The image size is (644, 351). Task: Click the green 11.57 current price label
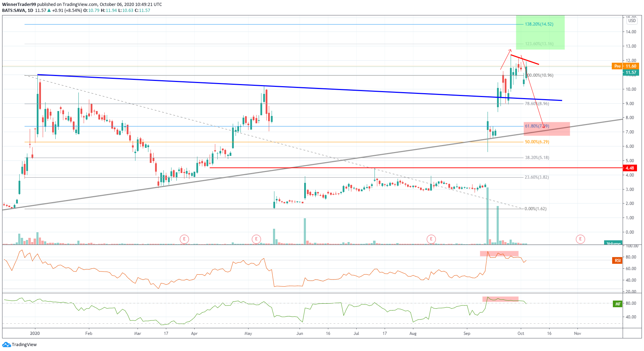point(631,73)
